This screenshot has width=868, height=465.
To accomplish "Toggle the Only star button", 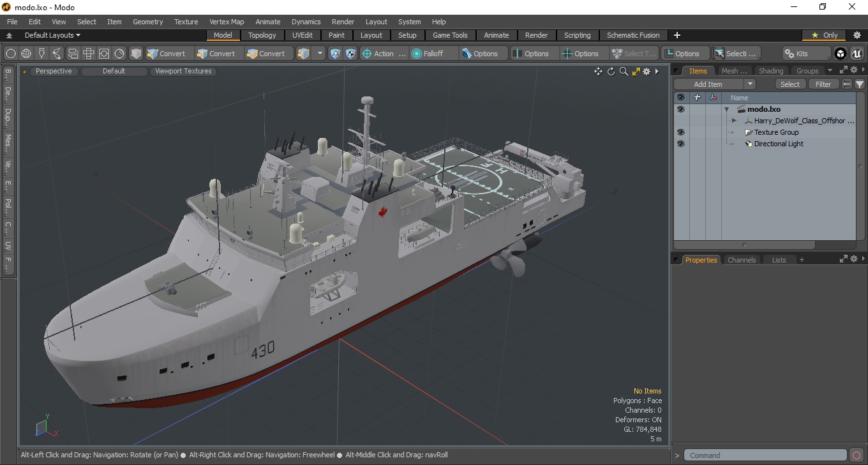I will [x=824, y=35].
